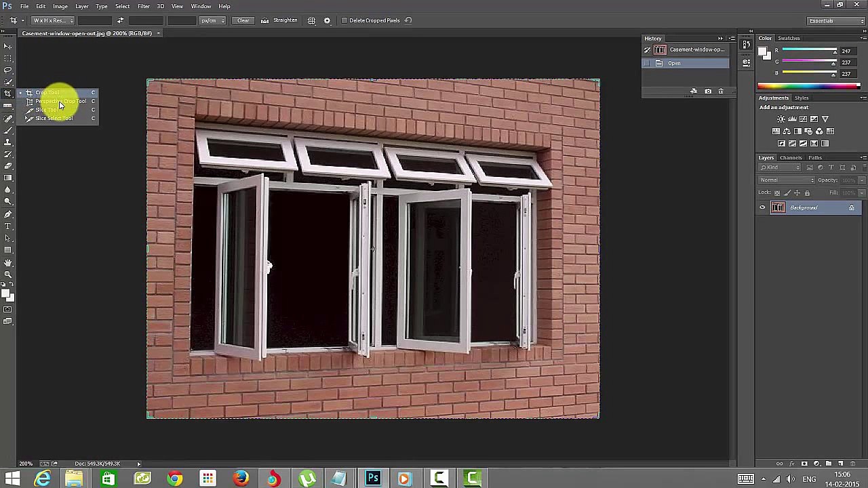
Task: Open the File menu
Action: point(24,6)
